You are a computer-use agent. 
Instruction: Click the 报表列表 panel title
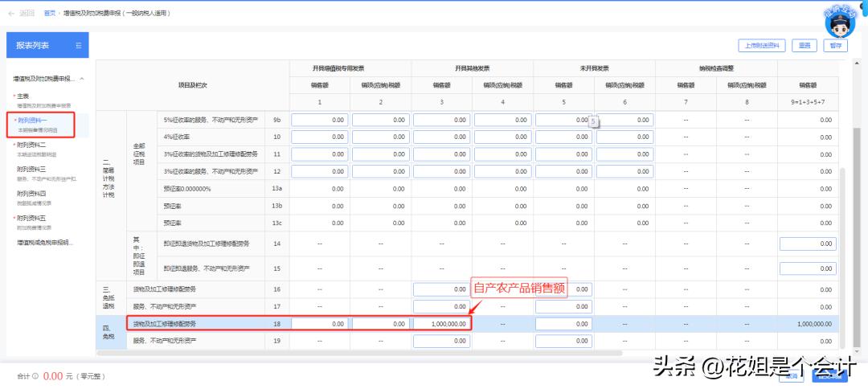32,45
